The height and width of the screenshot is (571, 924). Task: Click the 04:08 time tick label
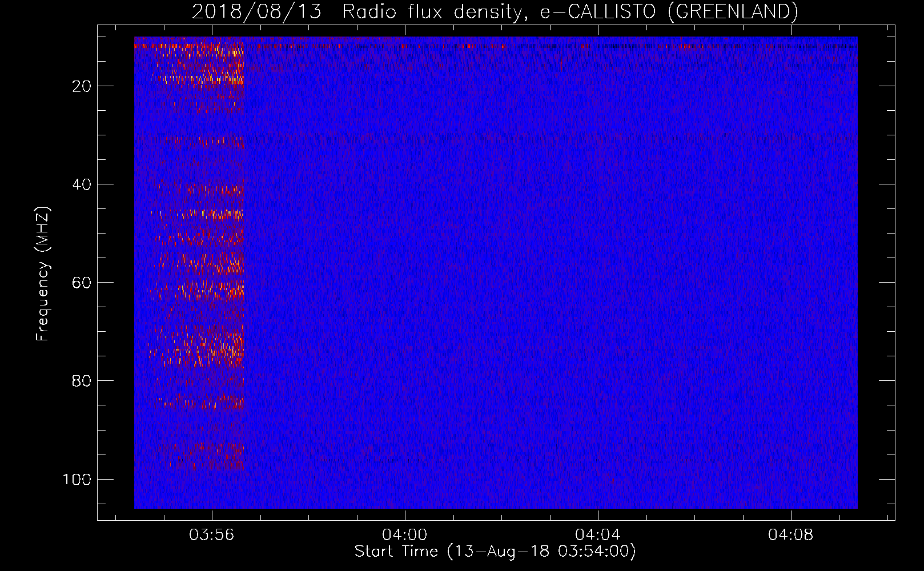(x=791, y=535)
